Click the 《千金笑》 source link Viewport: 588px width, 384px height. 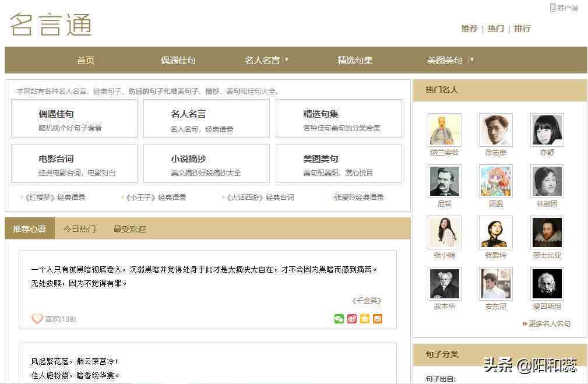pos(367,300)
